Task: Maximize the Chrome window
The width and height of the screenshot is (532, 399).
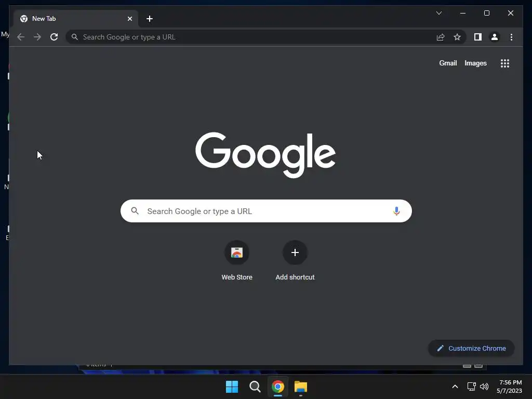Action: [486, 13]
